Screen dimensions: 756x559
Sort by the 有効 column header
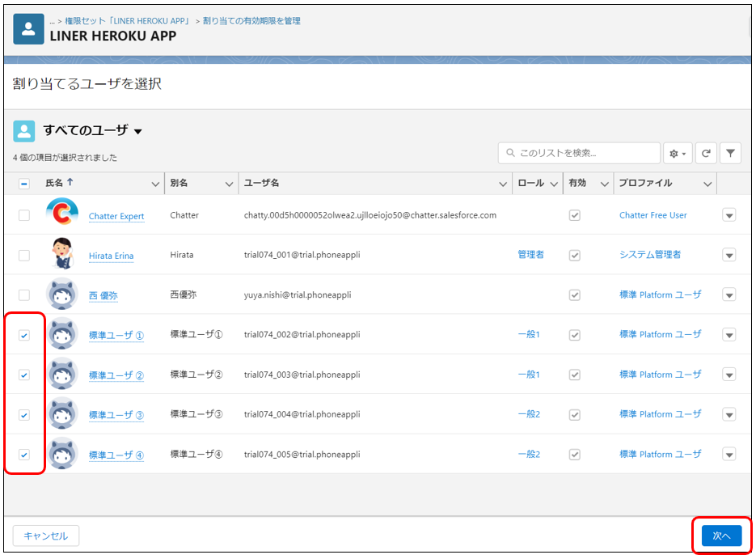click(577, 183)
